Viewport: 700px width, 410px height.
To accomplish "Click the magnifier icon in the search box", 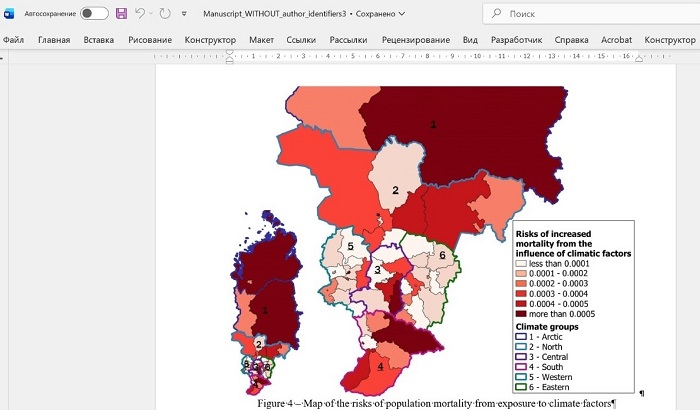I will (x=497, y=14).
